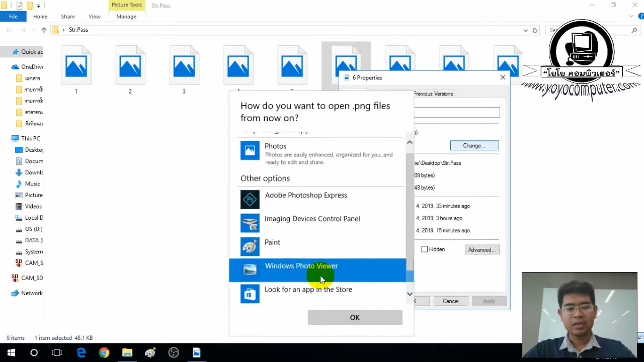Launch Microsoft Edge from the taskbar
The image size is (644, 362).
pos(81,352)
